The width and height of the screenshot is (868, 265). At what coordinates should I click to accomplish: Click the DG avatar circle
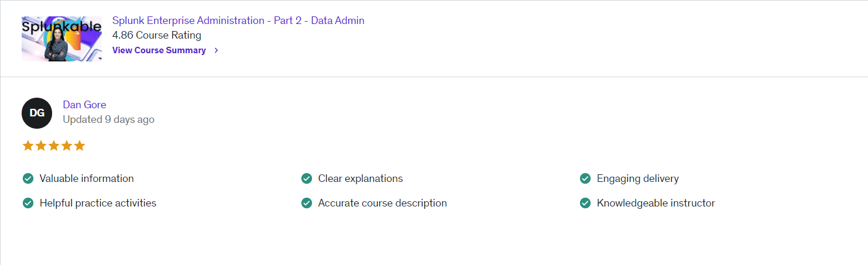click(x=37, y=113)
